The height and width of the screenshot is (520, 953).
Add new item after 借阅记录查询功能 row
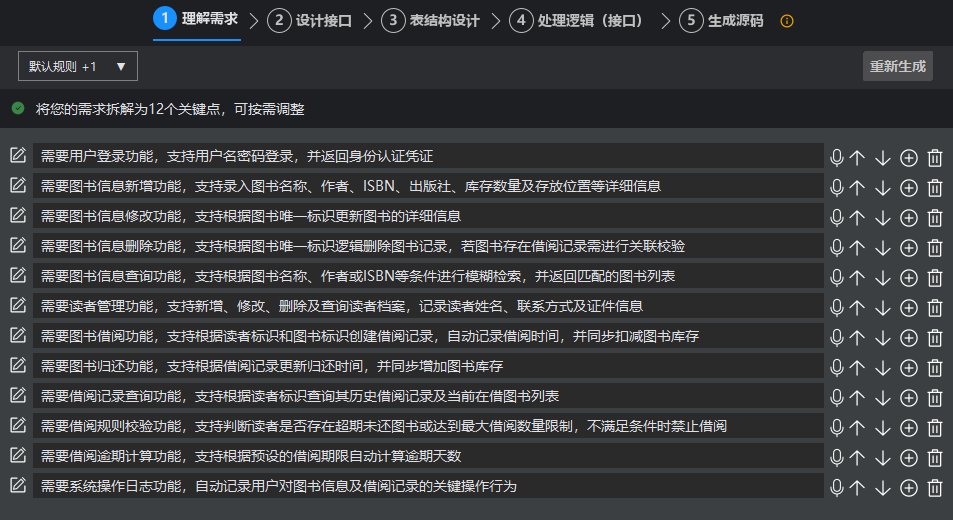(x=909, y=397)
